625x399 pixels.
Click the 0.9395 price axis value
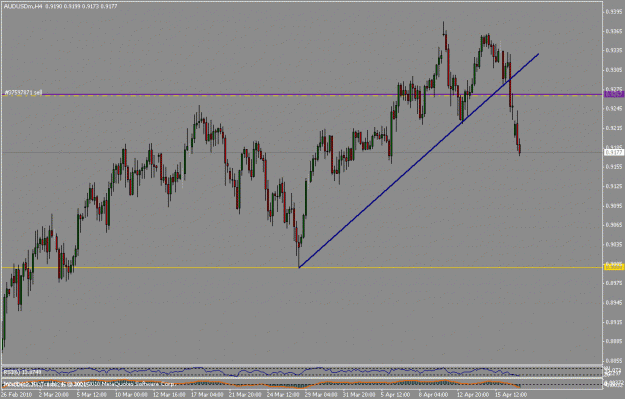(x=614, y=12)
